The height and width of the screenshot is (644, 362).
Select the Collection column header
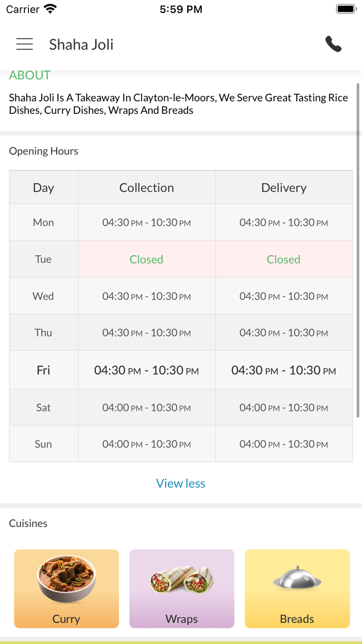click(x=146, y=187)
